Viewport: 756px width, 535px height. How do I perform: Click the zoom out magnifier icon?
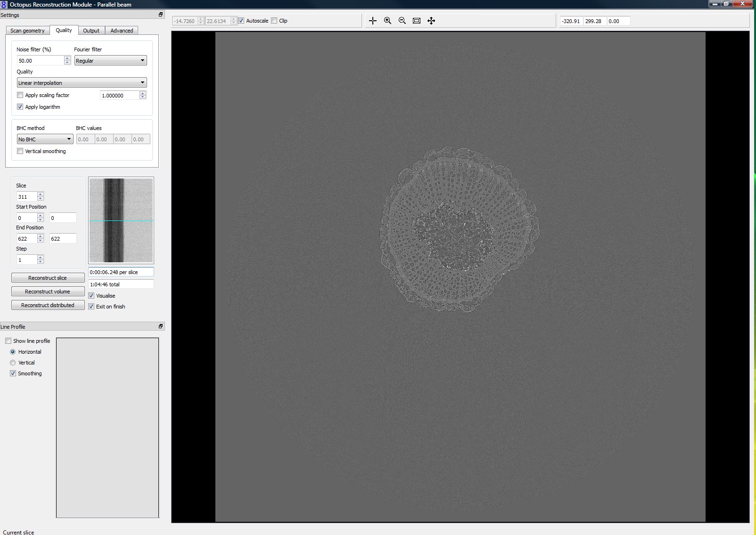pos(402,21)
